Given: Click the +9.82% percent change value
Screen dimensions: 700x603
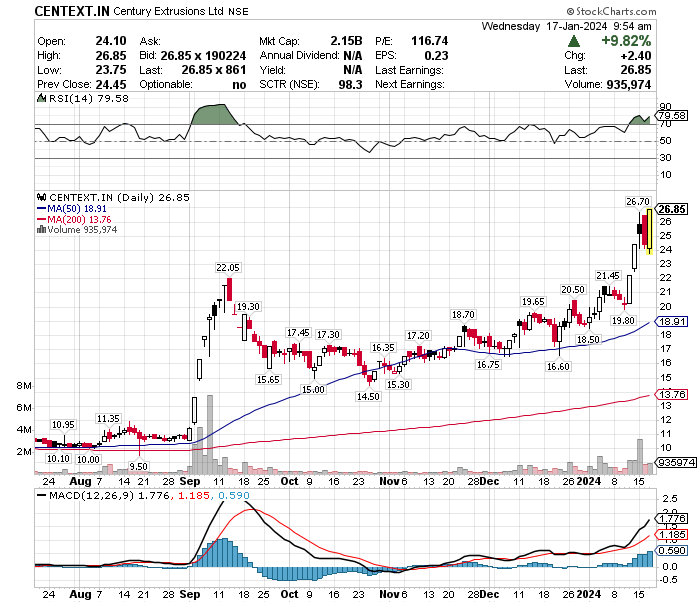Looking at the screenshot, I should click(626, 41).
